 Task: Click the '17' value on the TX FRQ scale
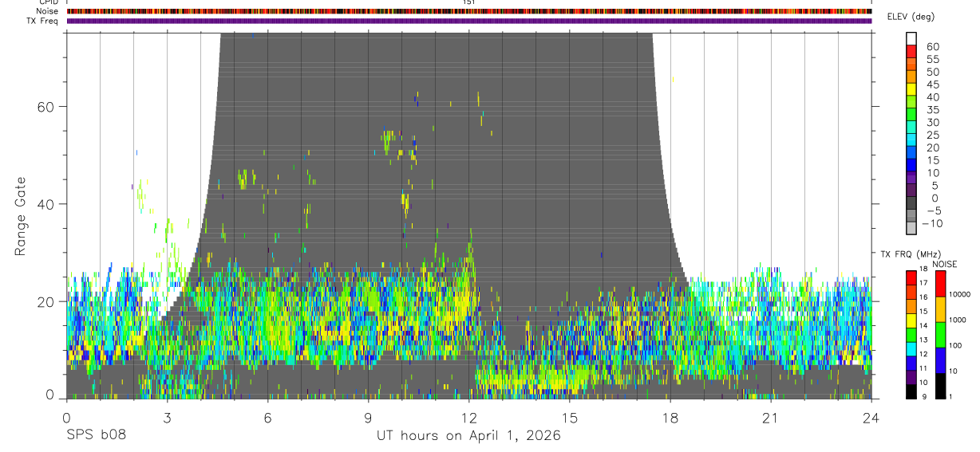923,283
